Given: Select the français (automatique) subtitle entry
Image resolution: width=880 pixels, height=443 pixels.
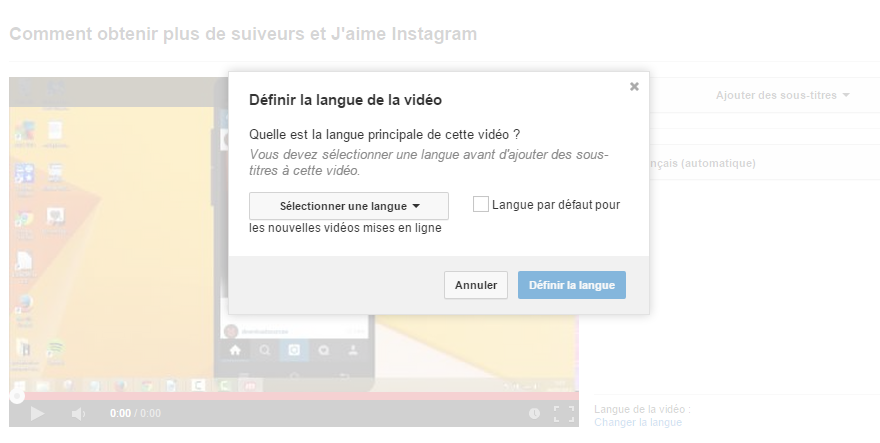Looking at the screenshot, I should (x=701, y=163).
